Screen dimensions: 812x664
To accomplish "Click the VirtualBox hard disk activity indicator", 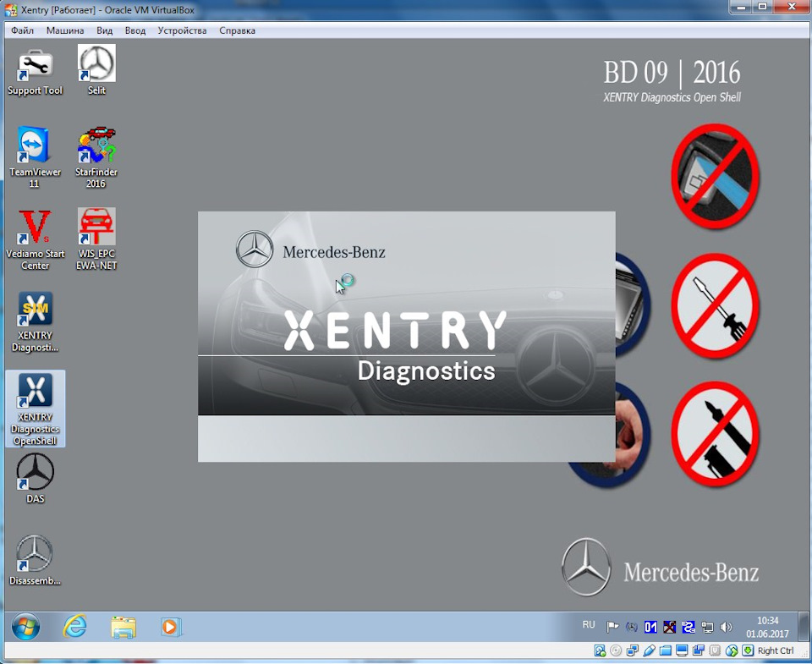I will (x=600, y=650).
